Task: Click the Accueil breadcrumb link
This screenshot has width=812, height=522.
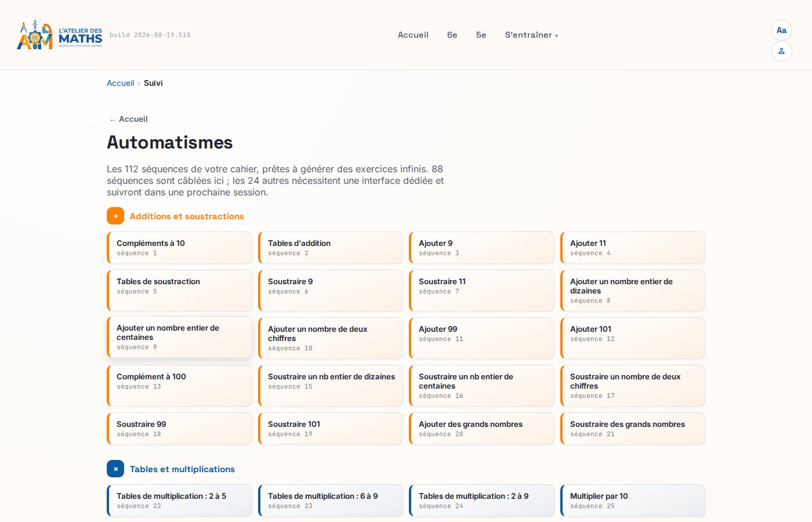Action: (x=120, y=83)
